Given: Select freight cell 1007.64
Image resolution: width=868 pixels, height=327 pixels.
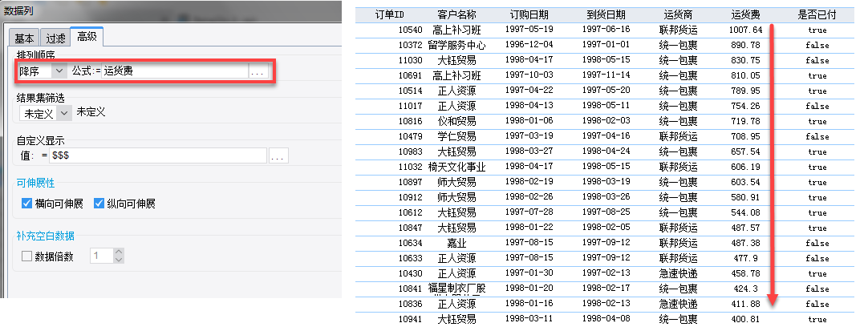Looking at the screenshot, I should (x=745, y=30).
